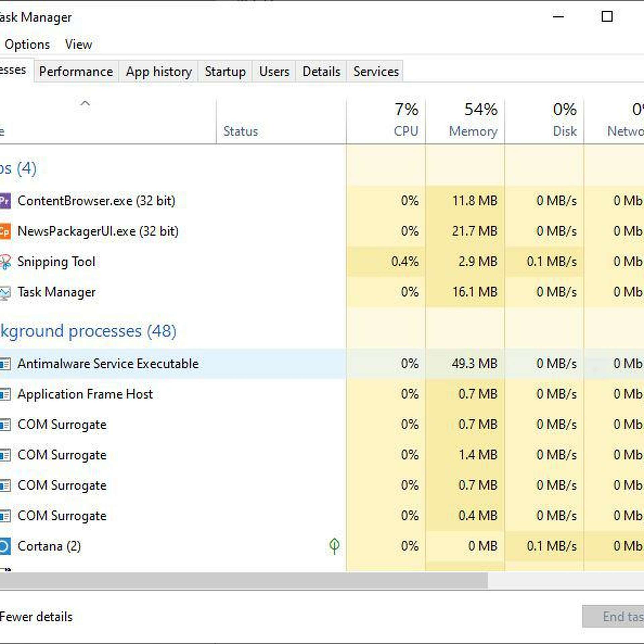This screenshot has width=644, height=644.
Task: Click the Application Frame Host icon
Action: click(x=5, y=394)
